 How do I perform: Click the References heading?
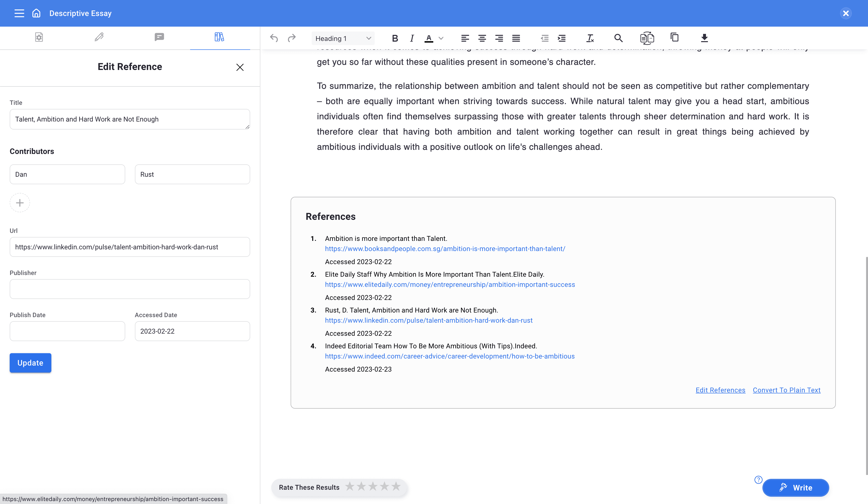(330, 216)
